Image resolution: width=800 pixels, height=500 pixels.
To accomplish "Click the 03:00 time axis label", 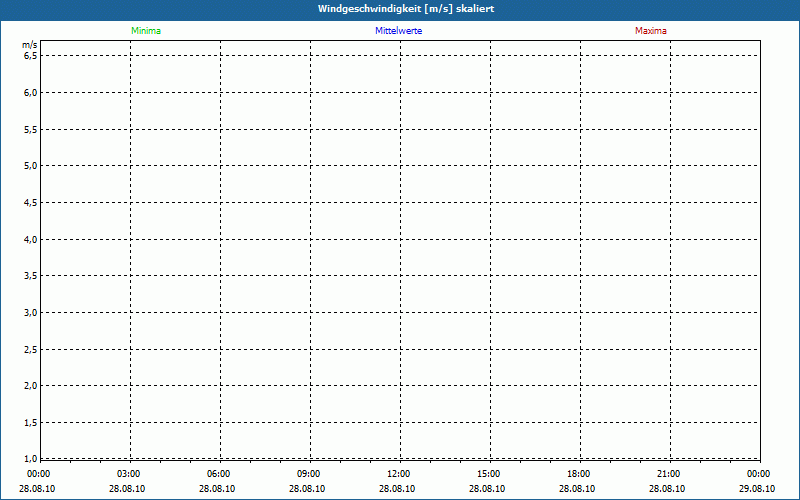I will point(129,474).
